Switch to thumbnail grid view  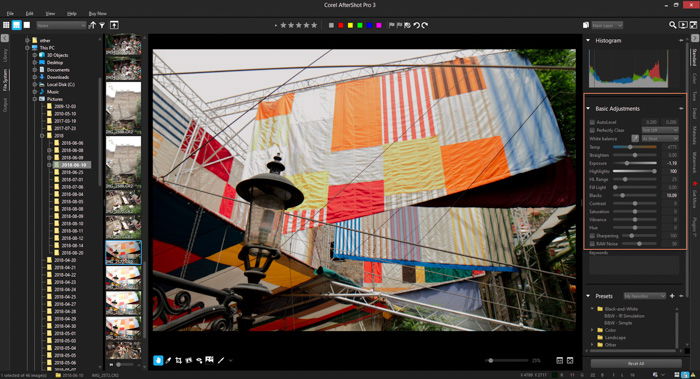(6, 25)
